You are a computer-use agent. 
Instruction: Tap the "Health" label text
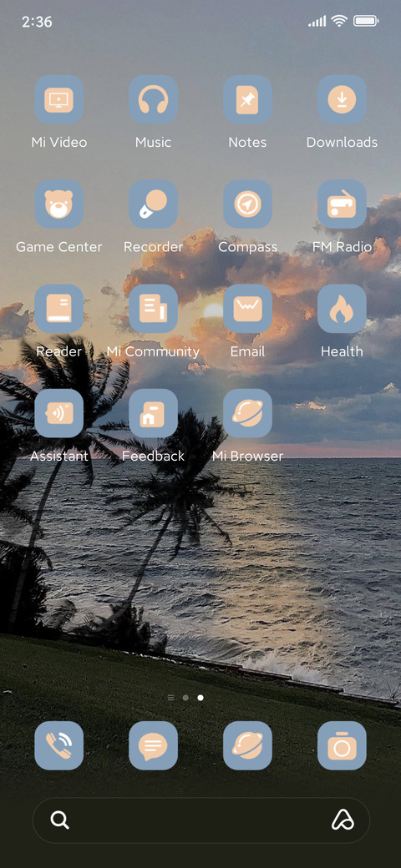point(342,351)
